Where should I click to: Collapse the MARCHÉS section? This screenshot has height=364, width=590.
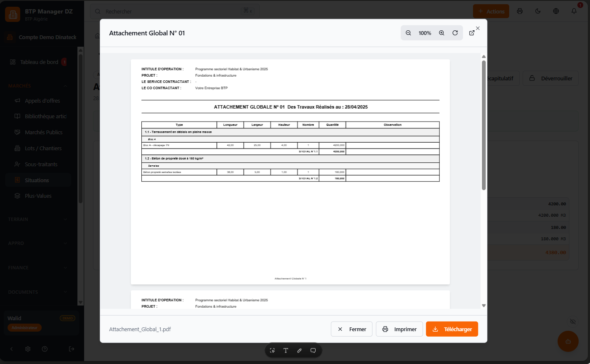[38, 86]
